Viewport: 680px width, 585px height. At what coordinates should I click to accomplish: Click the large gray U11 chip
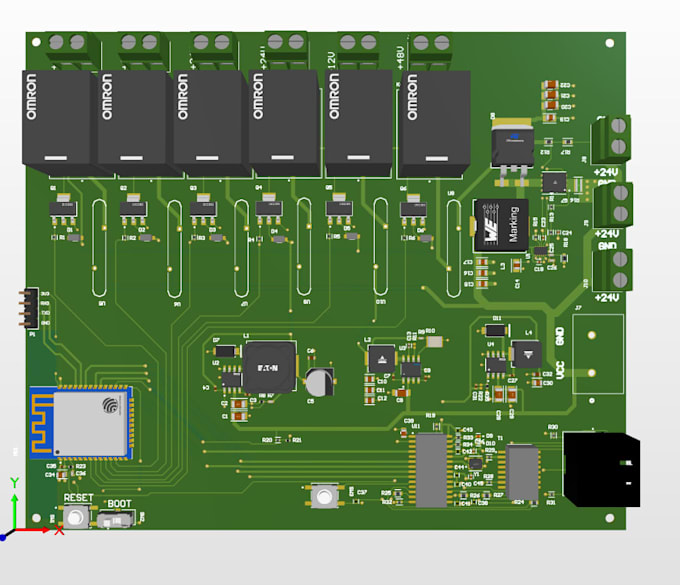click(x=431, y=470)
